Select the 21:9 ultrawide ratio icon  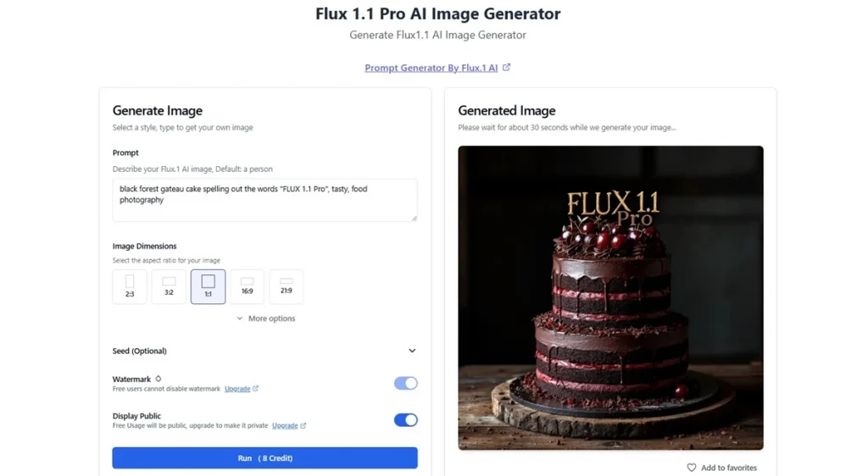pyautogui.click(x=287, y=286)
